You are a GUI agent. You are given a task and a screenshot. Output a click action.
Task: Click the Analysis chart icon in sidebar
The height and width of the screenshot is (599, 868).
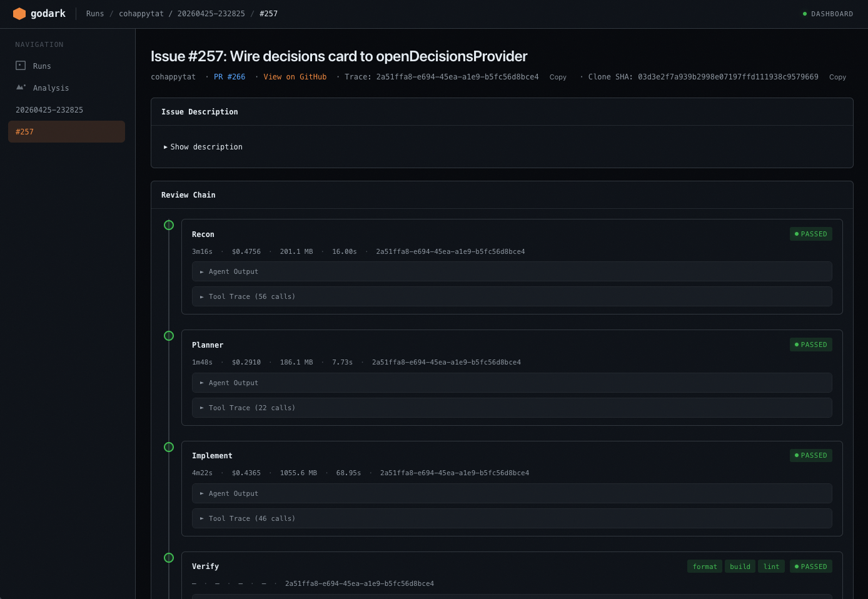click(x=21, y=88)
